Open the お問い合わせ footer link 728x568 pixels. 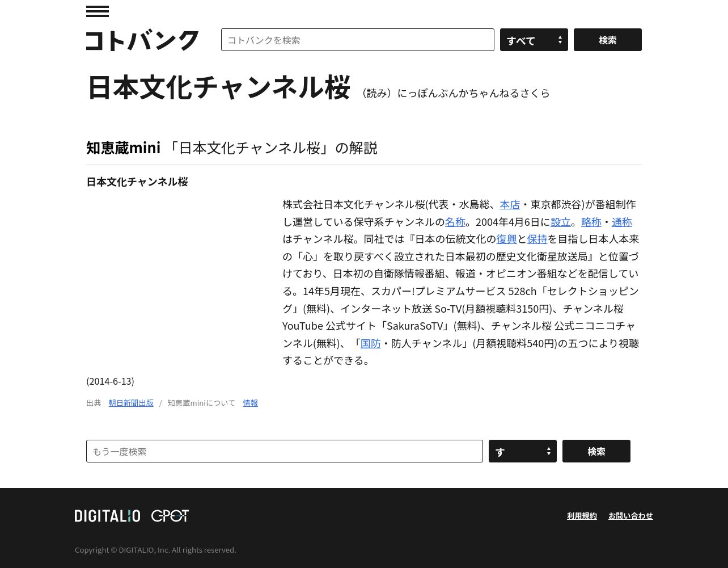tap(630, 516)
